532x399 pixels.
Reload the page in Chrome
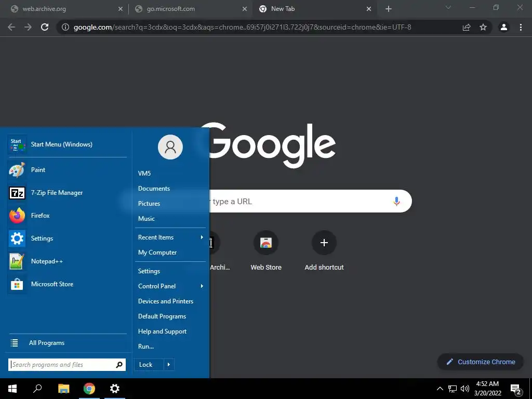(x=45, y=27)
